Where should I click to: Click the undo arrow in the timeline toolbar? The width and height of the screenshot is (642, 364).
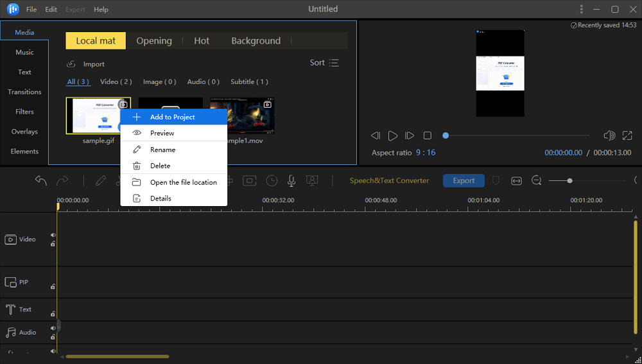click(x=41, y=181)
